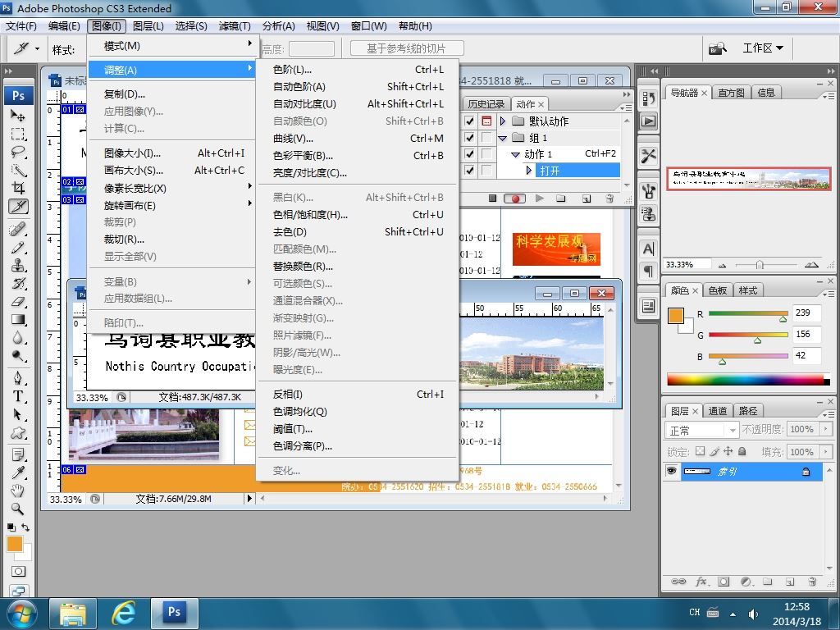Toggle the checkbox for the 打开 step
The width and height of the screenshot is (840, 630).
pos(470,171)
